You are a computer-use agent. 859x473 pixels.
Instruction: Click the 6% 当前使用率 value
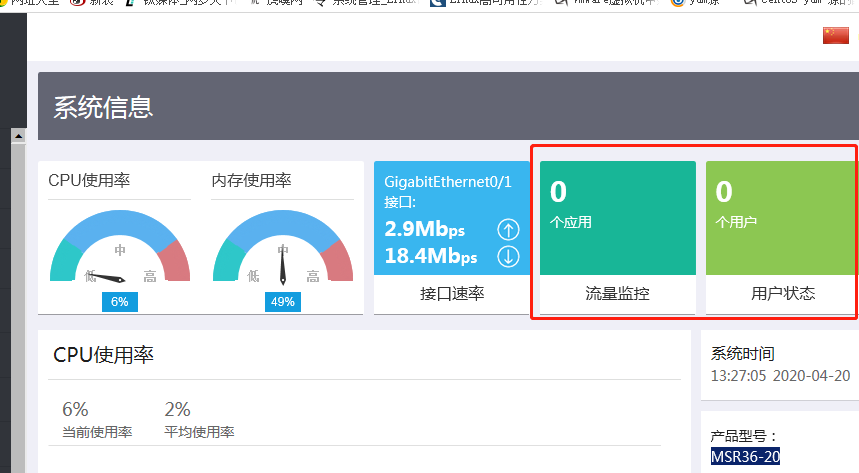75,409
